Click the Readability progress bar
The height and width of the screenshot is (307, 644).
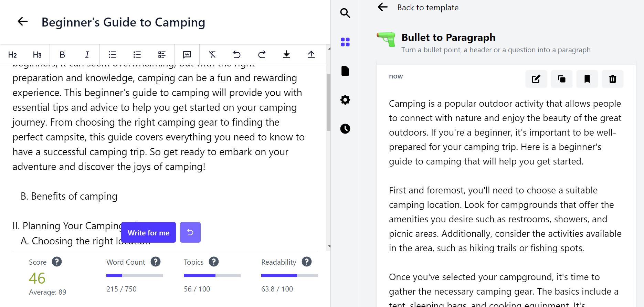(289, 275)
